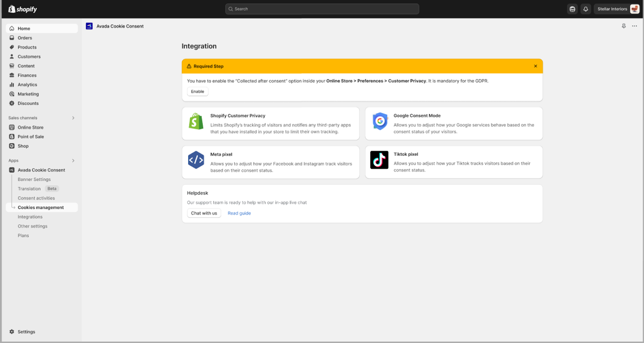The height and width of the screenshot is (343, 644).
Task: Open Banner Settings in app menu
Action: point(34,180)
